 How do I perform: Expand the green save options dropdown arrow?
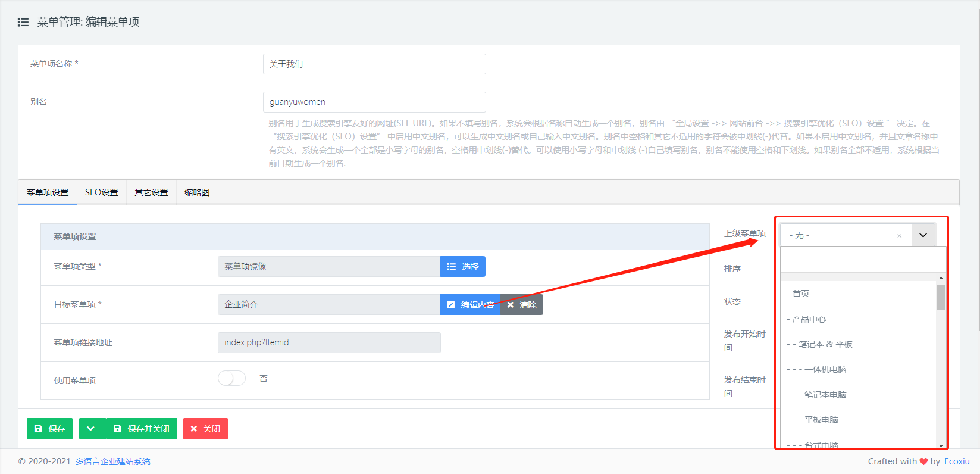[x=91, y=429]
